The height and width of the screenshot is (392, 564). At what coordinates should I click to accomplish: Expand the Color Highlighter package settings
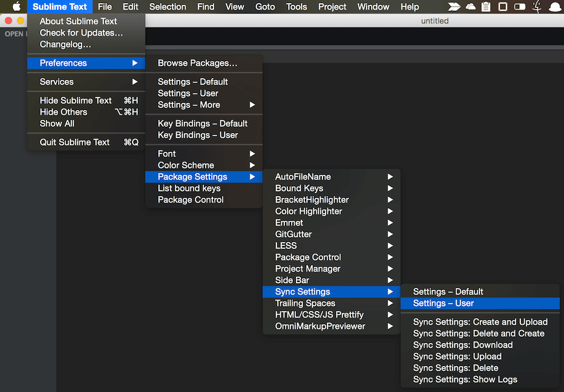(x=332, y=211)
